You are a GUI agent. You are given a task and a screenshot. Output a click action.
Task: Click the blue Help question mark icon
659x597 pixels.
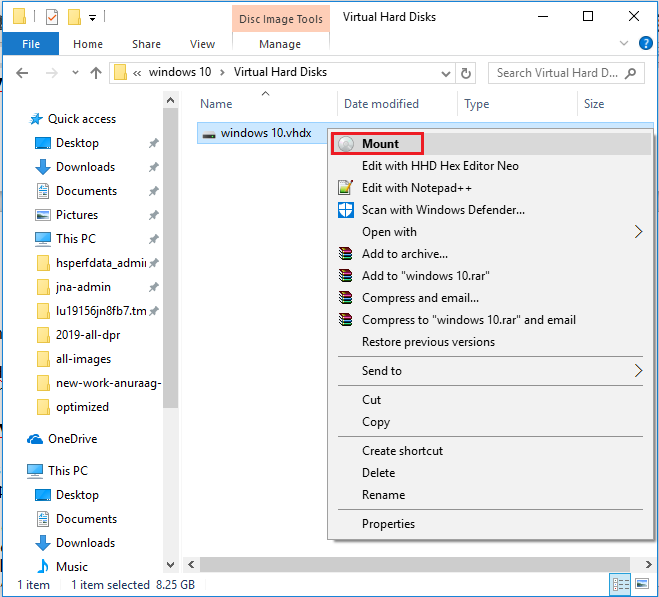645,43
